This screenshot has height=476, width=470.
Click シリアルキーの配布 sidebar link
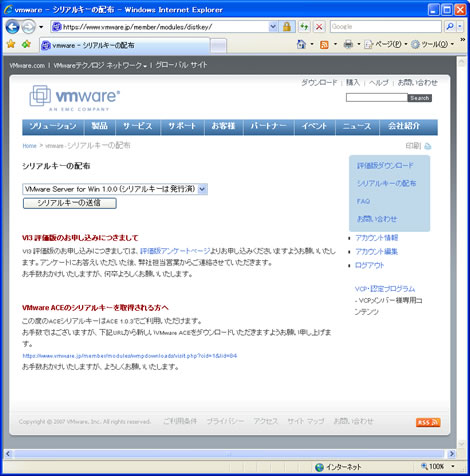pyautogui.click(x=386, y=183)
